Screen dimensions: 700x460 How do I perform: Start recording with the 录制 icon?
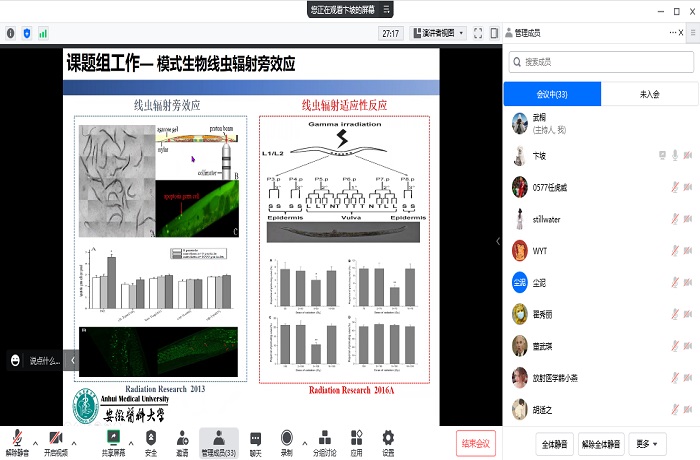click(x=287, y=438)
